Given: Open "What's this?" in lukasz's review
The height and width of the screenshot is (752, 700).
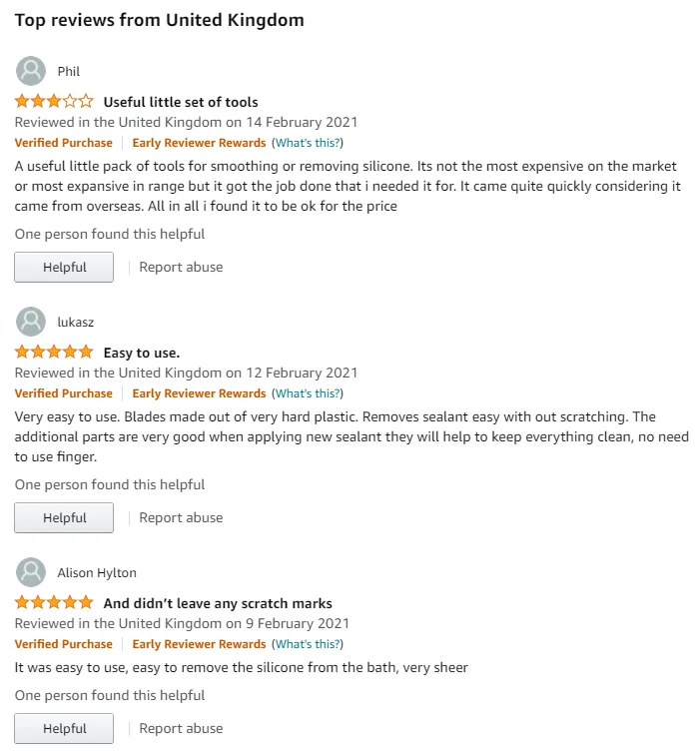Looking at the screenshot, I should 307,393.
